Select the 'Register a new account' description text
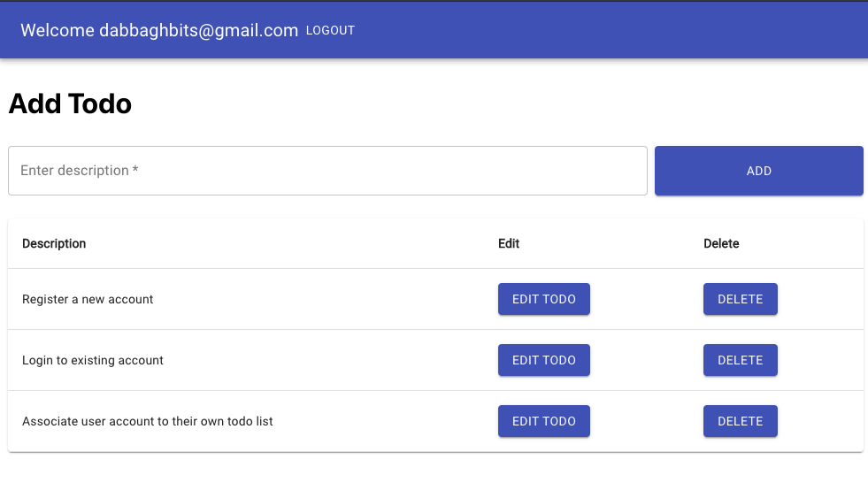The width and height of the screenshot is (868, 498). [88, 299]
